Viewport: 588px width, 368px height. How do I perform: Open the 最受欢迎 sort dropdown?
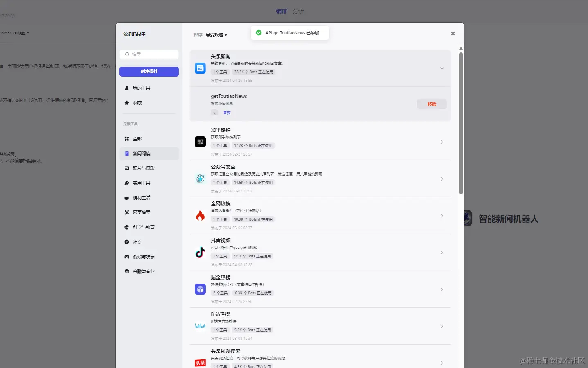click(x=216, y=35)
